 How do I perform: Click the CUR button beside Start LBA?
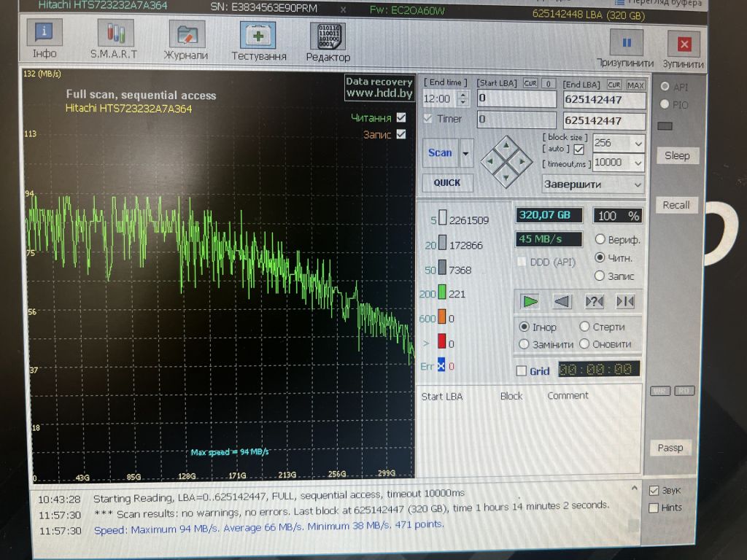pyautogui.click(x=530, y=83)
